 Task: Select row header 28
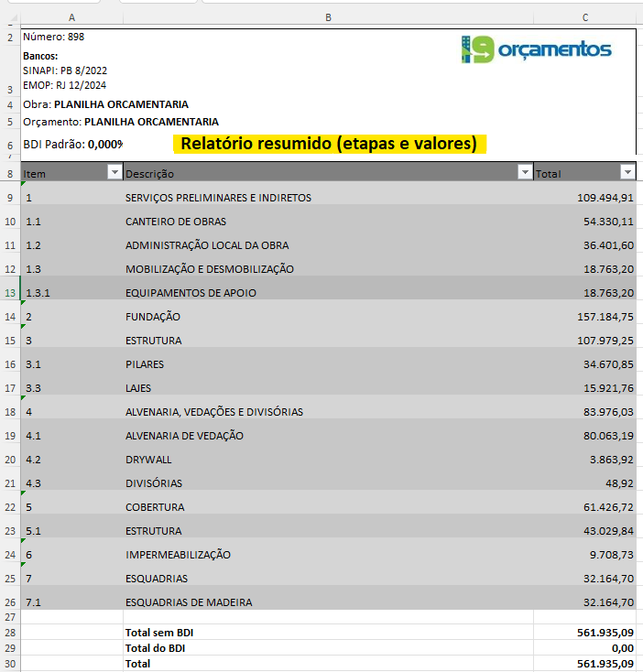coord(10,633)
